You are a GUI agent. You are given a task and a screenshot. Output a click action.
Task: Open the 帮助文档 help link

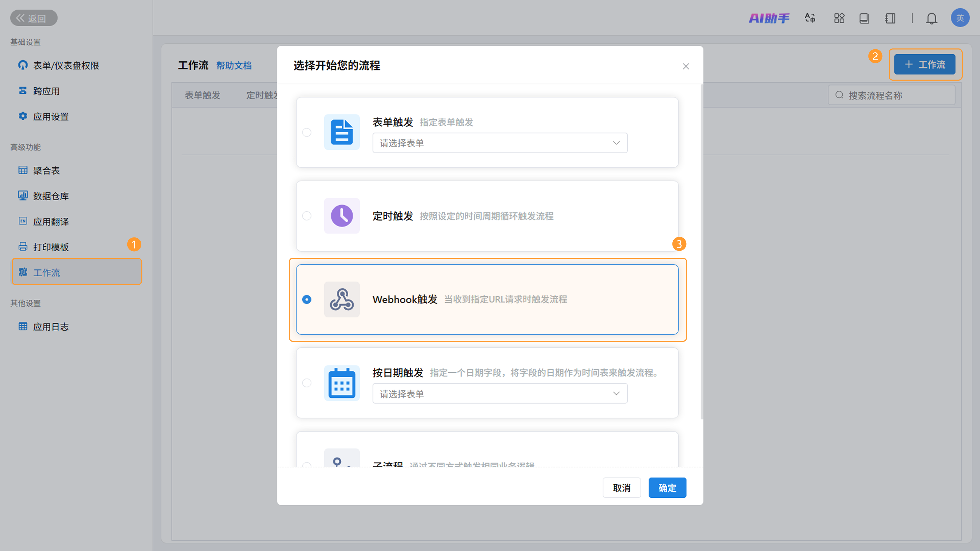click(x=234, y=65)
